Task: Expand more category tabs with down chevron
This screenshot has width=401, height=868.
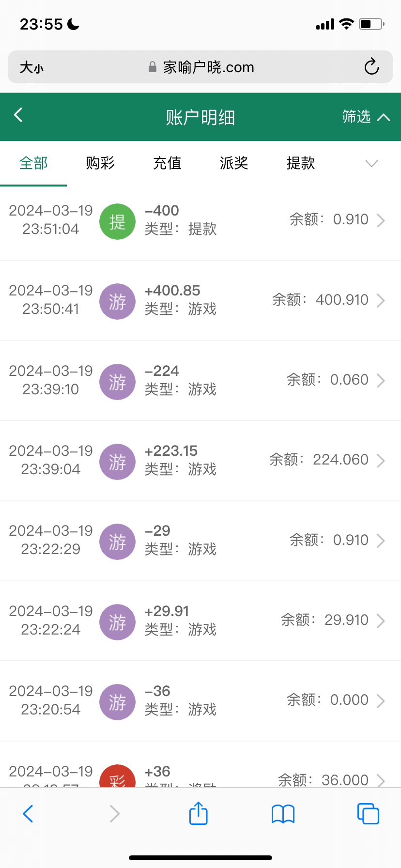Action: (x=371, y=164)
